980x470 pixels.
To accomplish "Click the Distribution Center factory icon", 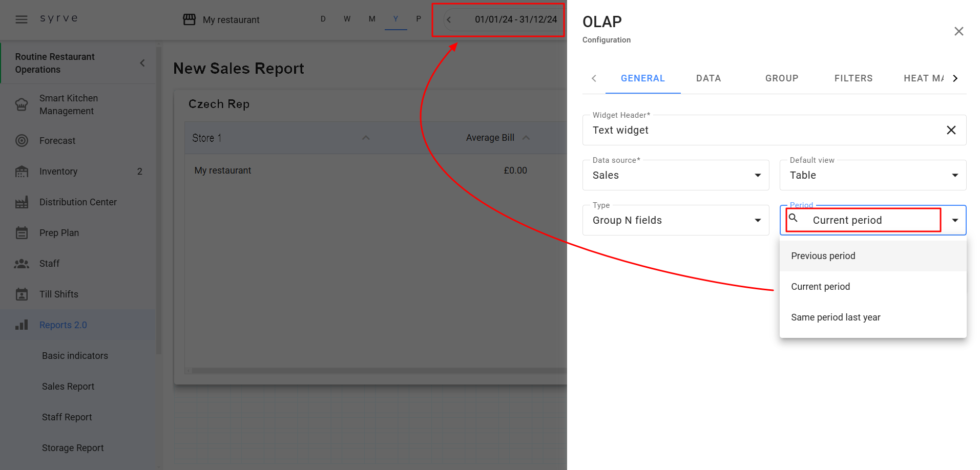I will click(x=22, y=202).
